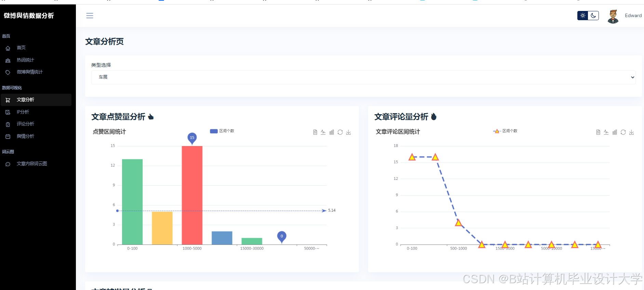Switch to dark mode moon icon
Viewport: 644px width, 290px height.
(x=593, y=15)
